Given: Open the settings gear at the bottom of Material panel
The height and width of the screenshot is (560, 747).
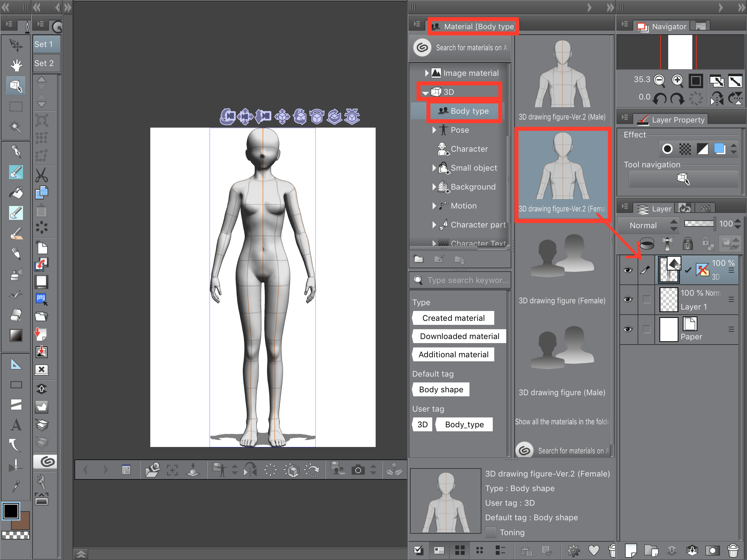Looking at the screenshot, I should [x=573, y=551].
